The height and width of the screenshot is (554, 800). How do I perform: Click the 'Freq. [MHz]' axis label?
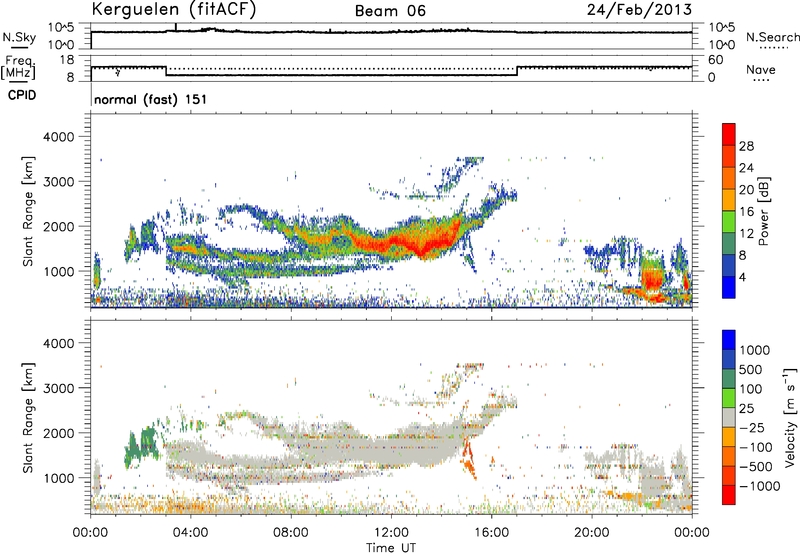19,67
